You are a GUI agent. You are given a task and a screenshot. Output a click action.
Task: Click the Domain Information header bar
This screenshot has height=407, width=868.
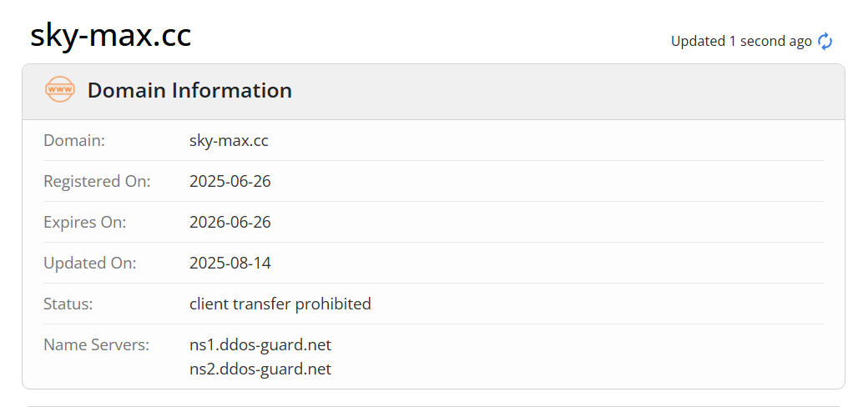click(x=433, y=92)
